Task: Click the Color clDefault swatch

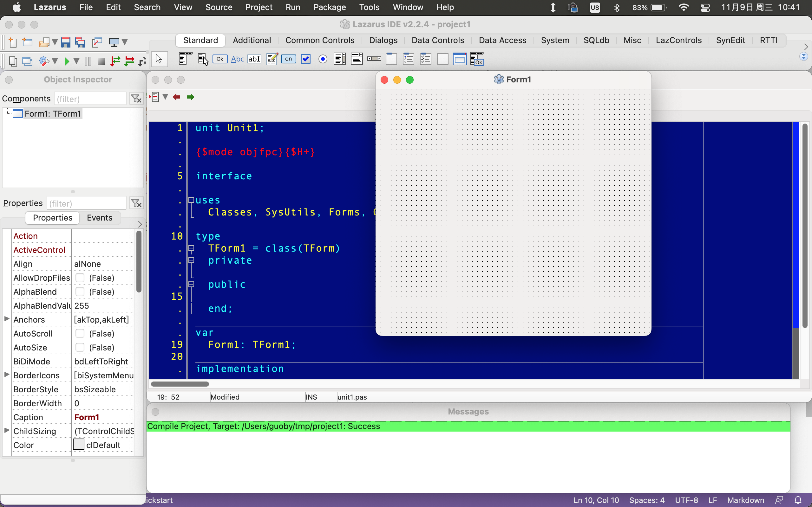Action: [79, 445]
